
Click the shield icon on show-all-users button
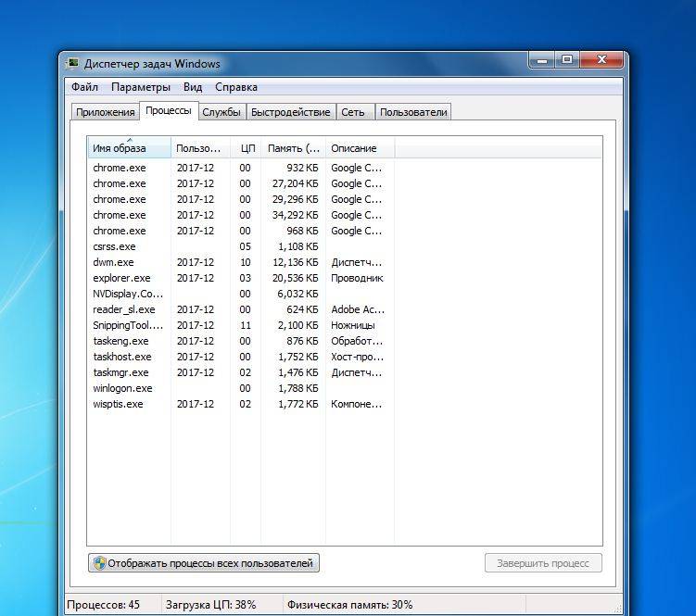tap(98, 563)
